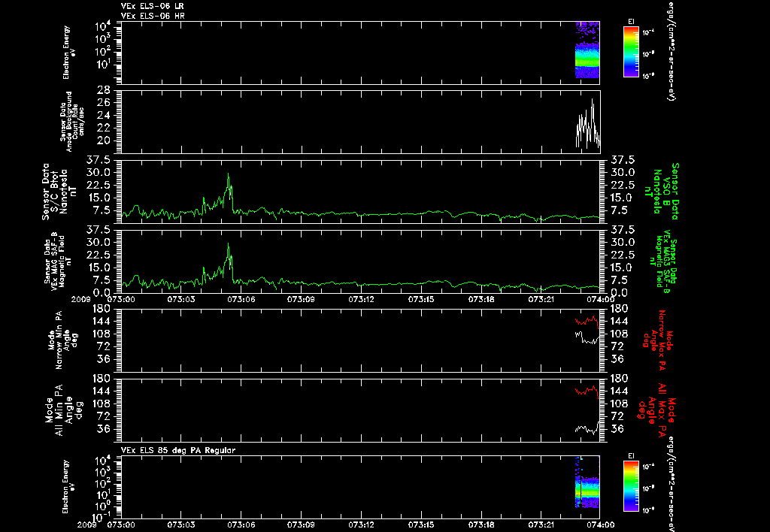This screenshot has height=532, width=770.
Task: Click '073:06' on the middle time axis
Action: 241,299
